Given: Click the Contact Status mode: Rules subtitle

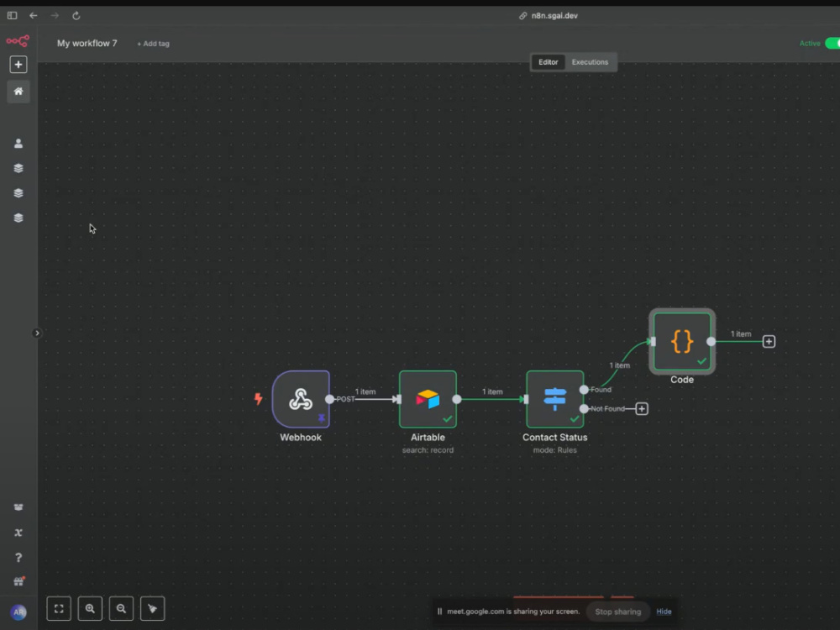Looking at the screenshot, I should click(x=555, y=450).
